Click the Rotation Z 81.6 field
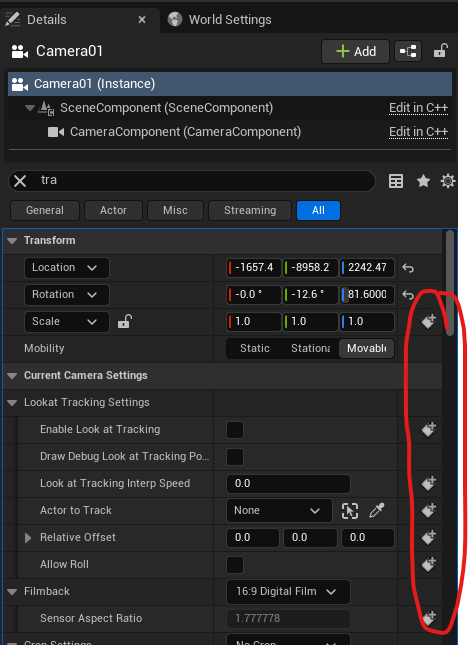The width and height of the screenshot is (469, 645). (x=367, y=295)
